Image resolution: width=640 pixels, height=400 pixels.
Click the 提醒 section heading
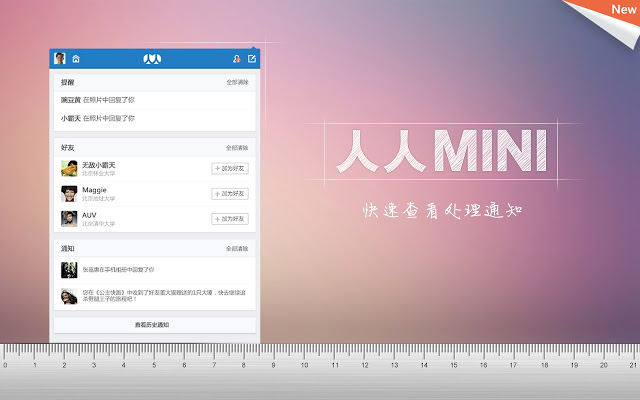67,82
